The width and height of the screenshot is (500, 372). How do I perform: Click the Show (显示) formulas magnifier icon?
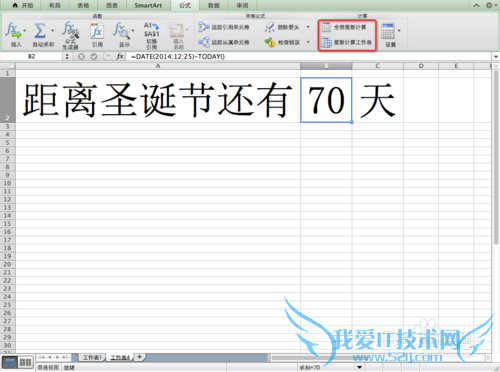tap(121, 31)
